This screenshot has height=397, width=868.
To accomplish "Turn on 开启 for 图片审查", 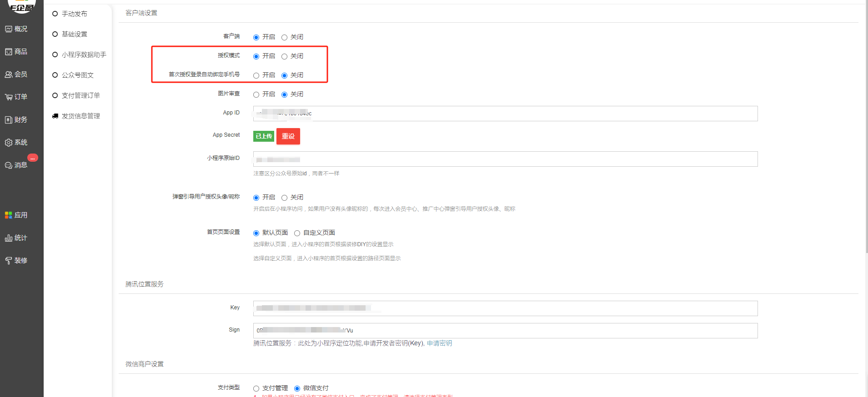I will click(x=256, y=94).
